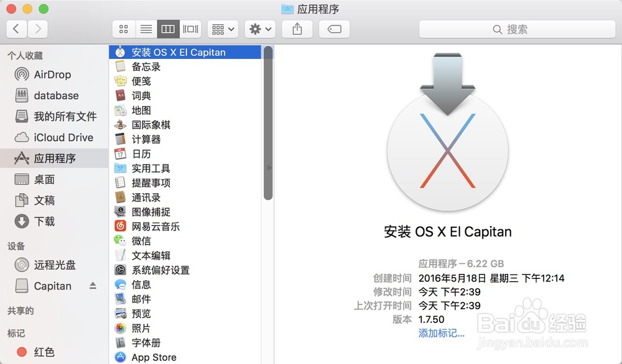Click the Share toolbar button
This screenshot has width=622, height=364.
coord(297,29)
